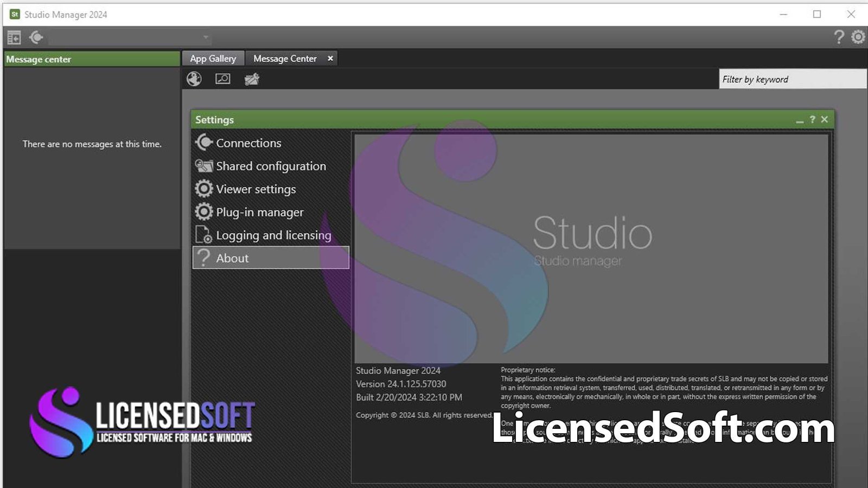This screenshot has width=868, height=488.
Task: Open the sidebar panel layout icon
Action: (x=14, y=37)
